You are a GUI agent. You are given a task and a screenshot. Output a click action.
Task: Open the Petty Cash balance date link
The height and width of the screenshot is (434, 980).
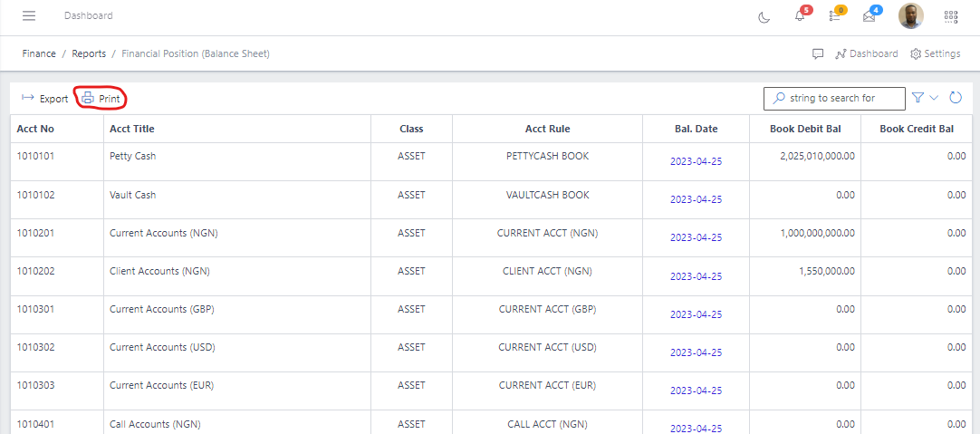pyautogui.click(x=696, y=161)
